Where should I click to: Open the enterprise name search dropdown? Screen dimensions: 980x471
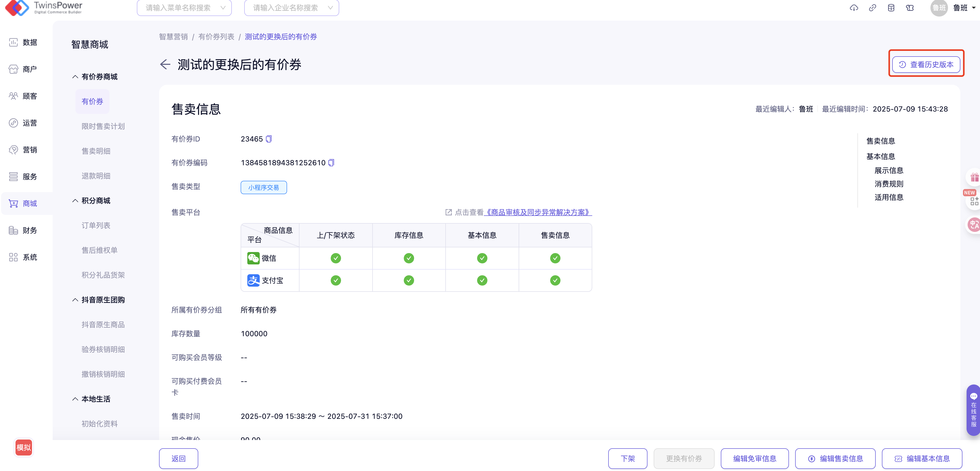(x=291, y=7)
